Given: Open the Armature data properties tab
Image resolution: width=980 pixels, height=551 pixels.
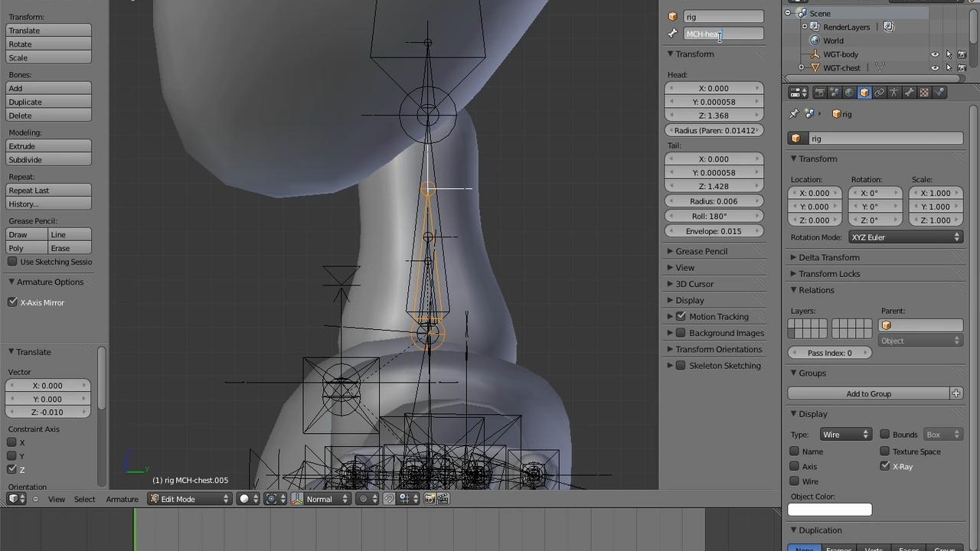Looking at the screenshot, I should point(894,92).
